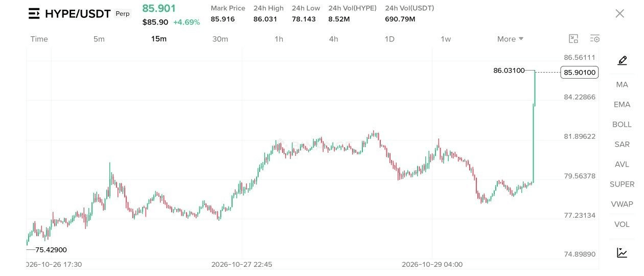
Task: Click the exchange logo icon beside HYPE/USDT
Action: (x=34, y=14)
